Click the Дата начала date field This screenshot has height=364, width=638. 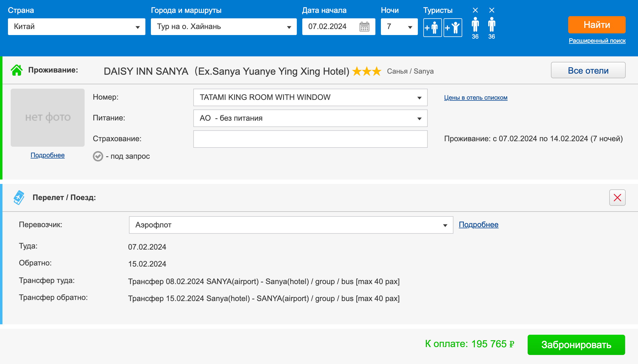(338, 27)
